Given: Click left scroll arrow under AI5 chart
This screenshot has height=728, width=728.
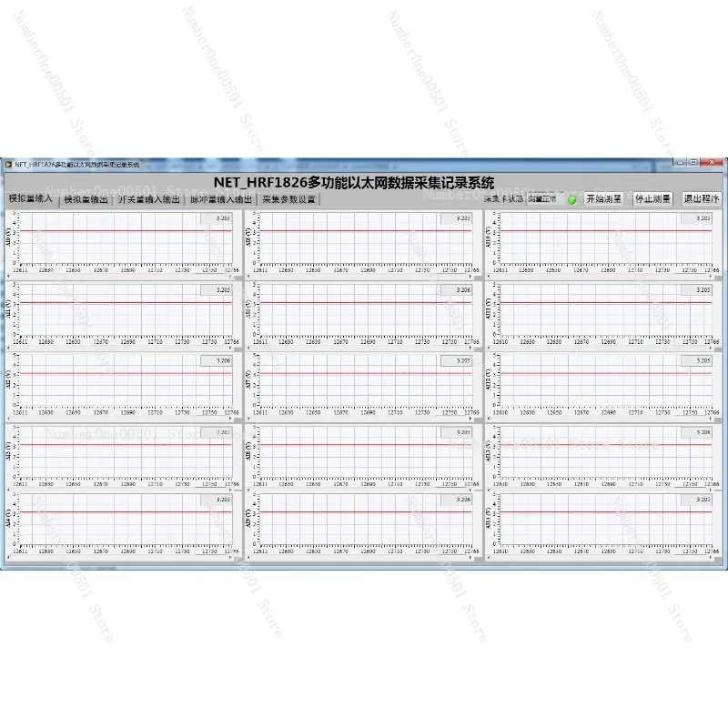Looking at the screenshot, I should pyautogui.click(x=248, y=277).
